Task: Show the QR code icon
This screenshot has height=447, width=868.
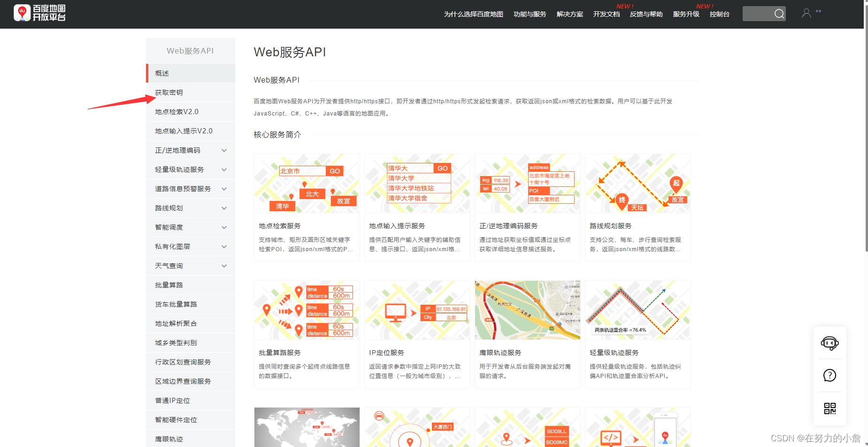Action: click(830, 408)
